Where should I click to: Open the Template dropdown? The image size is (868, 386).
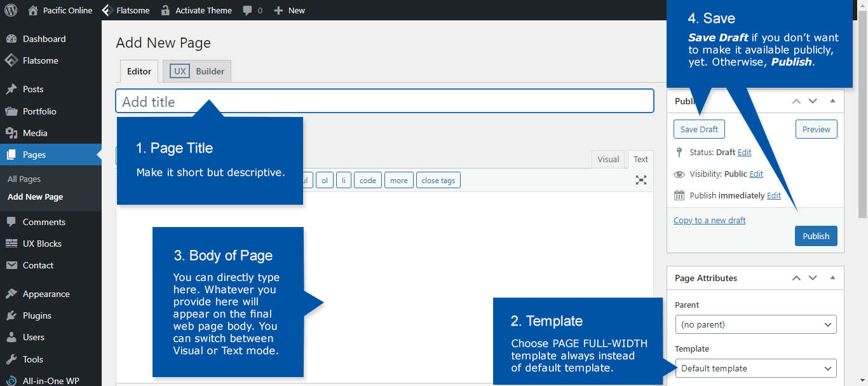click(756, 368)
